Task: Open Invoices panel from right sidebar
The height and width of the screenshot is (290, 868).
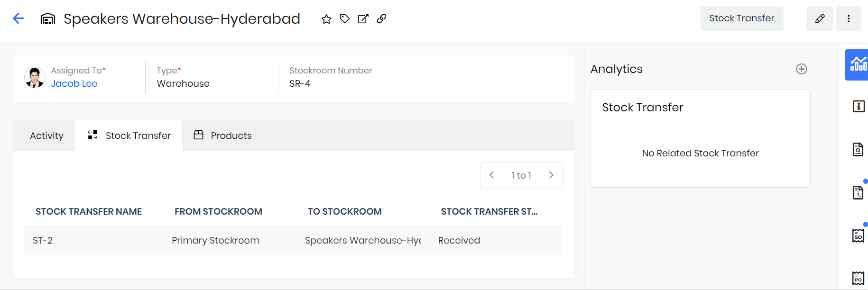Action: [858, 192]
